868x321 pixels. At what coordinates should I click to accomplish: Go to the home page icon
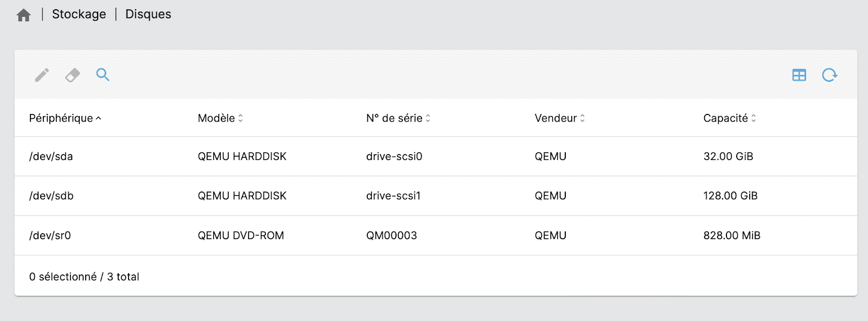point(24,15)
